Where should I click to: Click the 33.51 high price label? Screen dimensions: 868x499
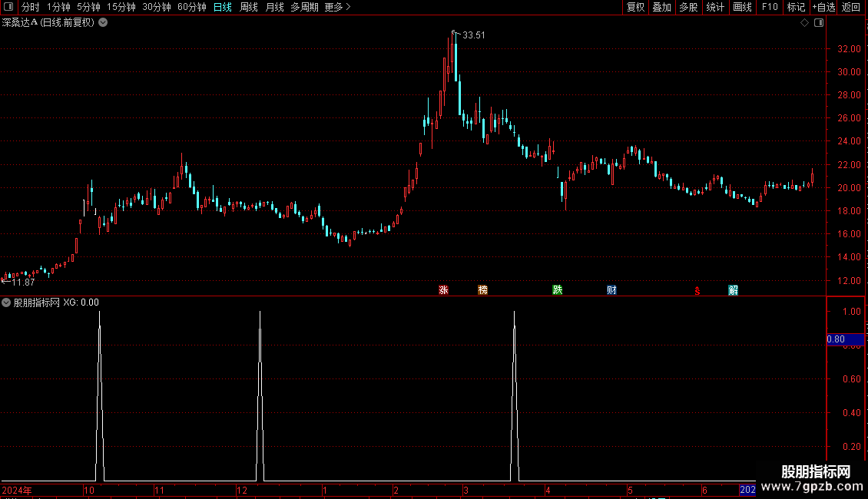474,35
